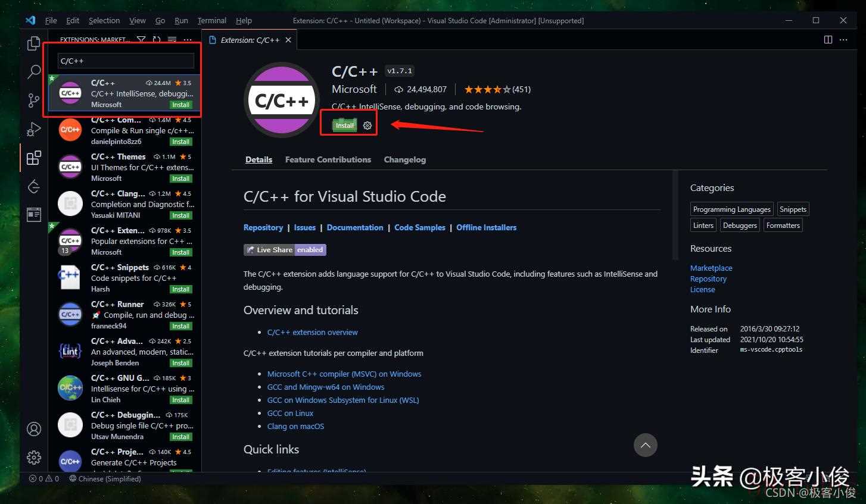
Task: Select C/C++ Debugging extension by Utsav Munendra
Action: [124, 425]
